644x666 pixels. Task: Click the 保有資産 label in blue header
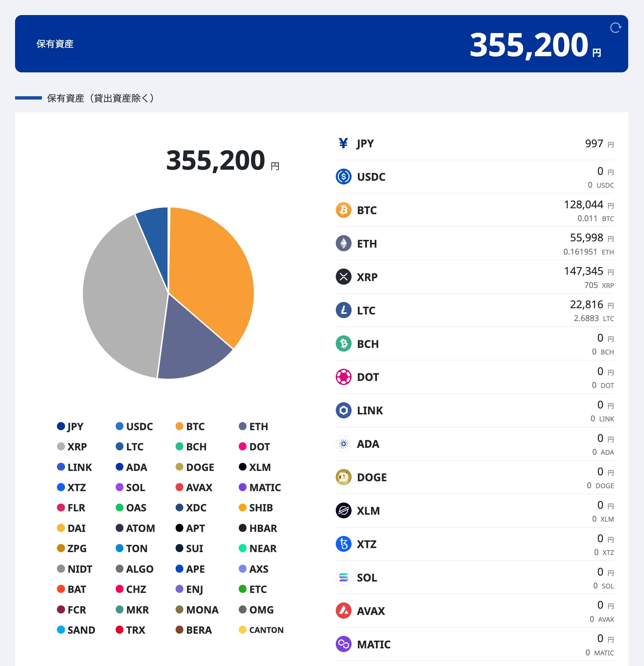(x=55, y=44)
